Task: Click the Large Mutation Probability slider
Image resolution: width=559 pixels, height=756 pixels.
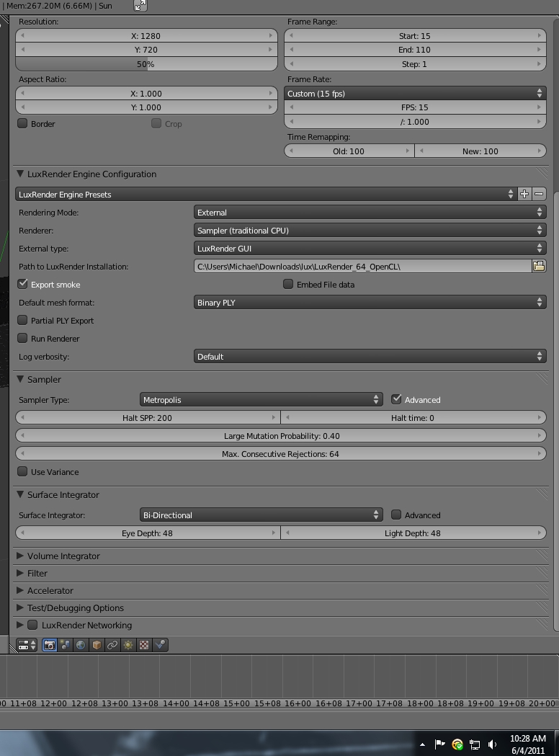Action: (281, 436)
